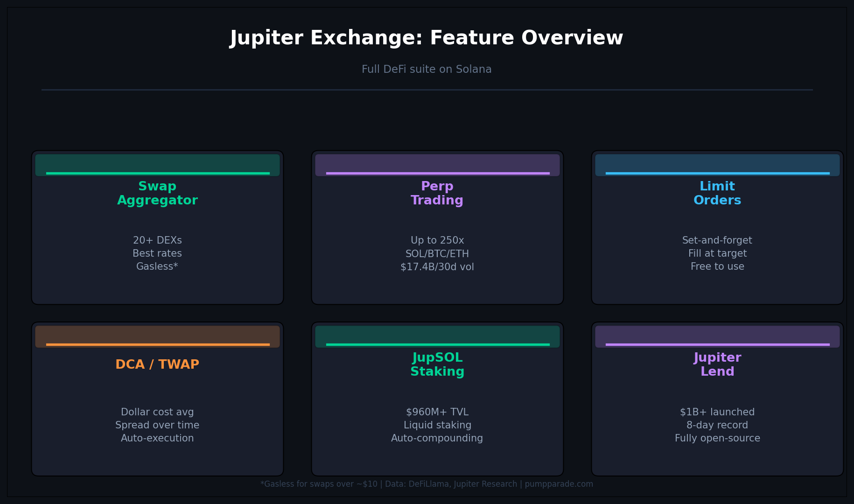Screen dimensions: 854x504
Task: Select the $17.4B/30d vol statistic
Action: point(437,266)
